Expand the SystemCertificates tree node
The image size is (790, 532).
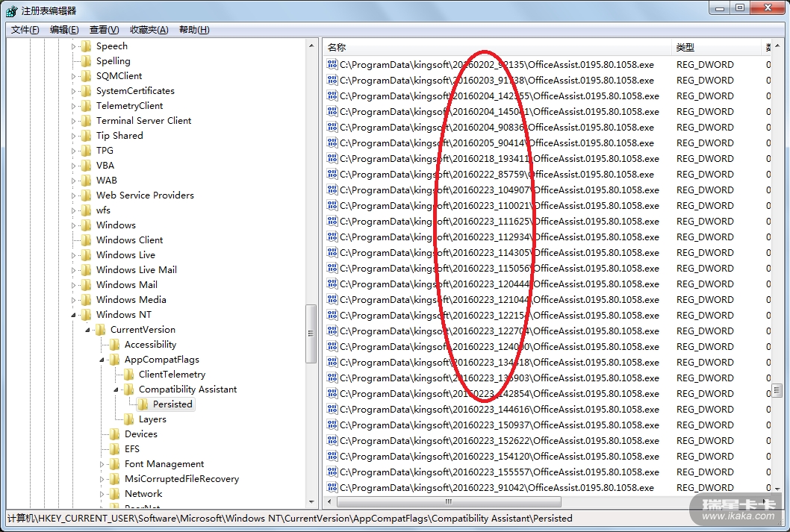(74, 91)
